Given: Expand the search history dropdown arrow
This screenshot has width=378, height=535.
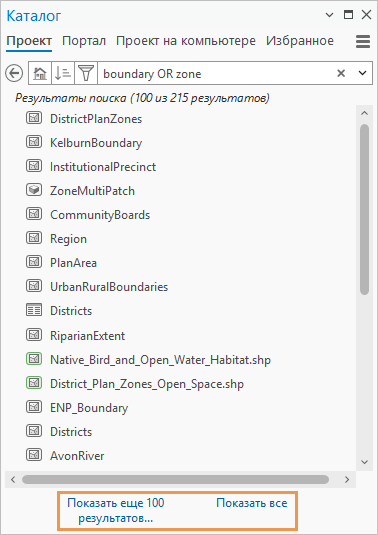Looking at the screenshot, I should 362,73.
